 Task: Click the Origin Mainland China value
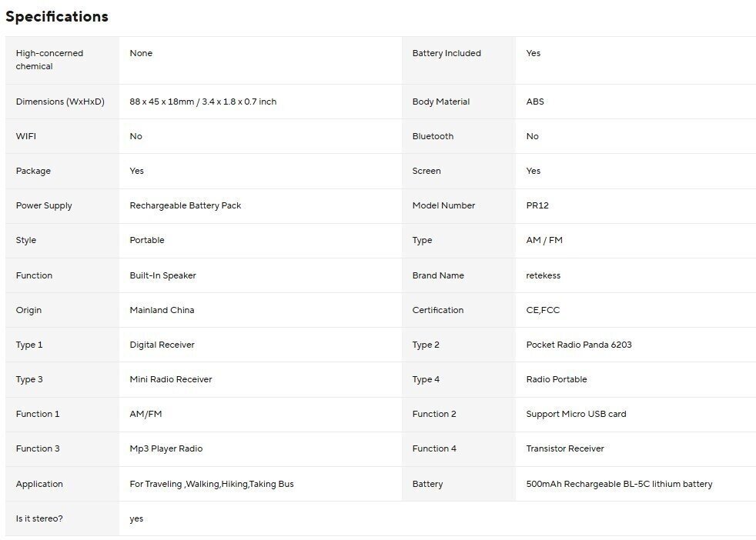[x=162, y=310]
